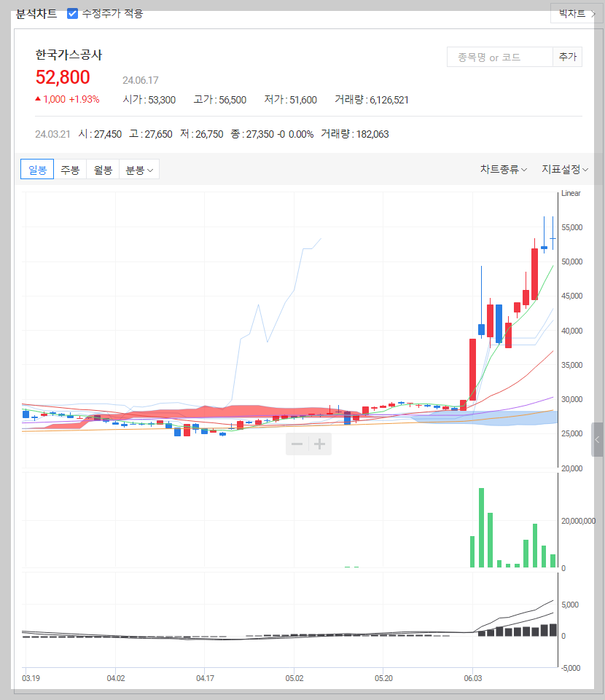Switch to the 월봉 tab
The image size is (605, 700).
click(x=103, y=170)
